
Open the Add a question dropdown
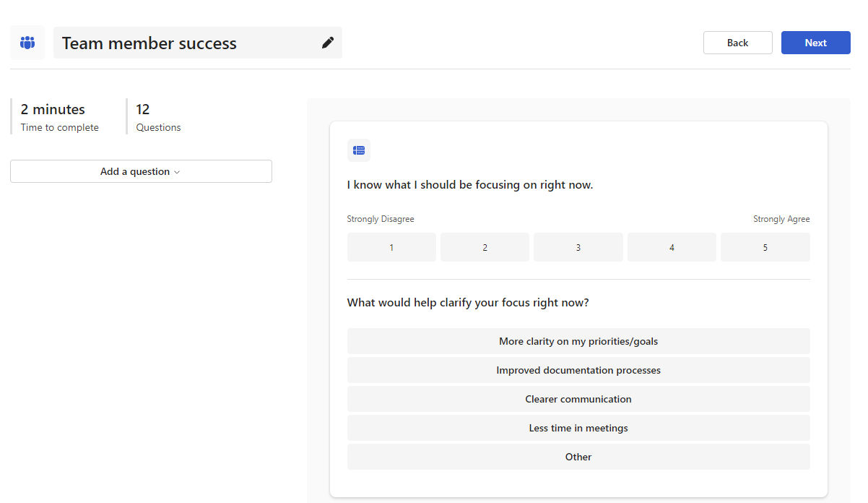point(141,171)
